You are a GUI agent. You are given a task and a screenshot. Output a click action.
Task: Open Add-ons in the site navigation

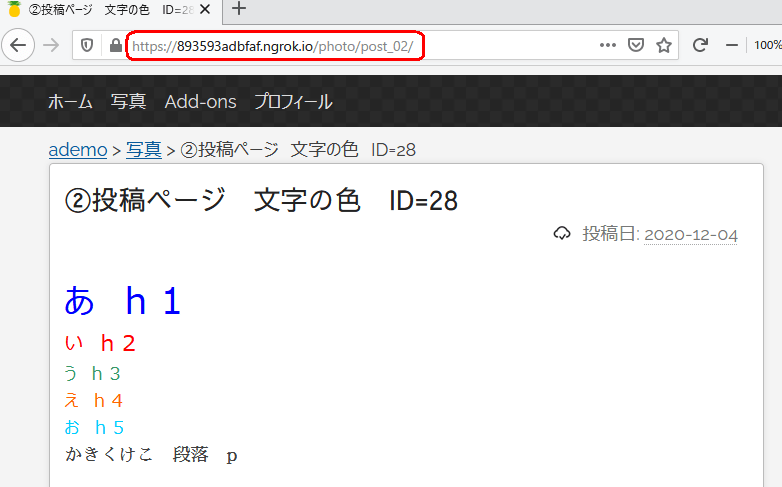tap(200, 102)
